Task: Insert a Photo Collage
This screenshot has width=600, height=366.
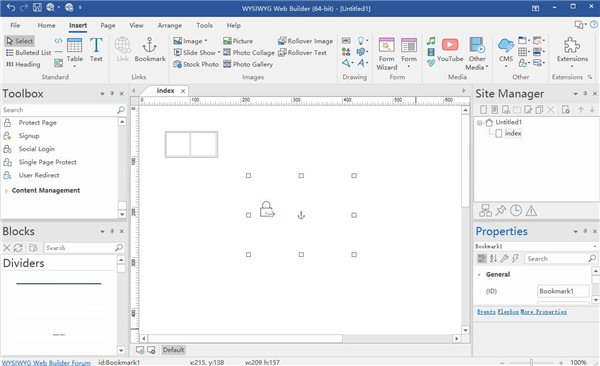Action: coord(249,52)
